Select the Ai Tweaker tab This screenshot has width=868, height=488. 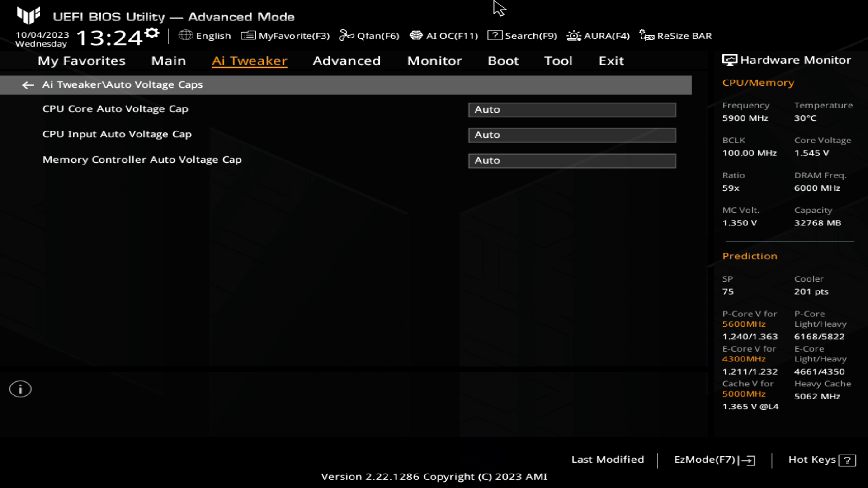[x=250, y=61]
